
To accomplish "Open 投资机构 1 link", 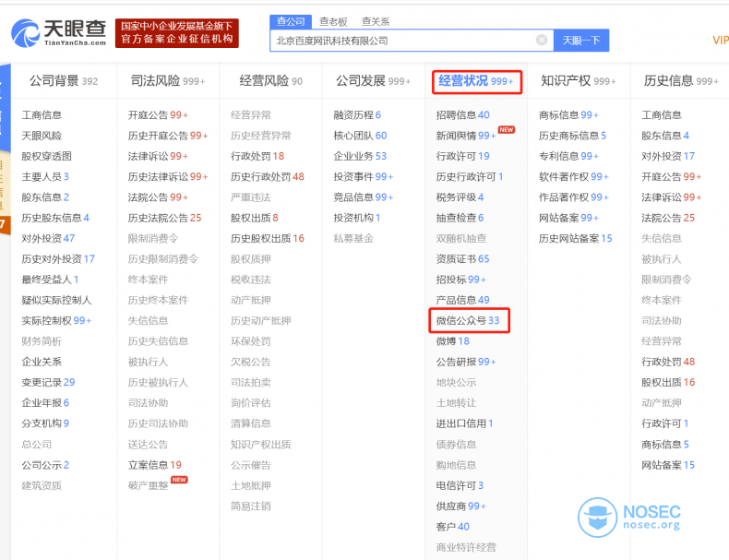I will 357,218.
